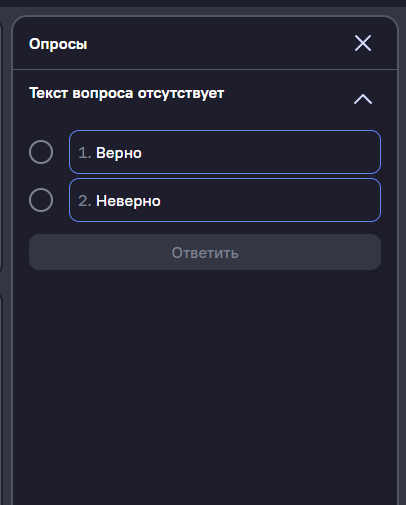Choose the answer box labeled 1. Верно

[225, 152]
